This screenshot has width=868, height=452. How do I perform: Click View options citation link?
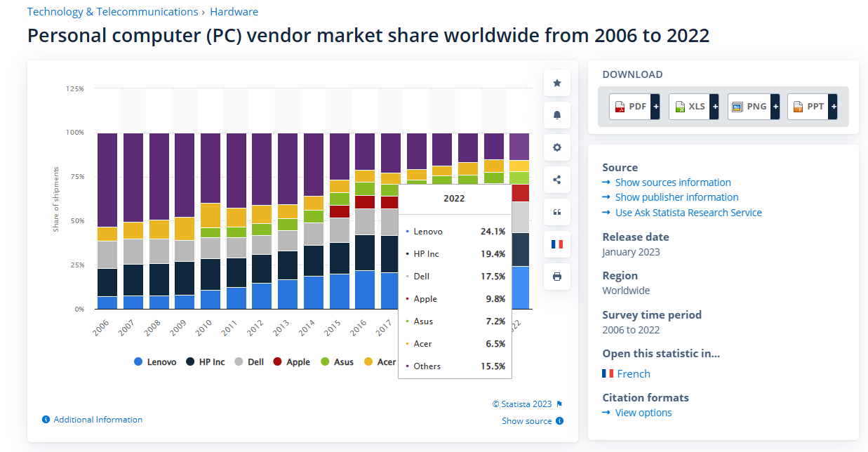coord(643,413)
